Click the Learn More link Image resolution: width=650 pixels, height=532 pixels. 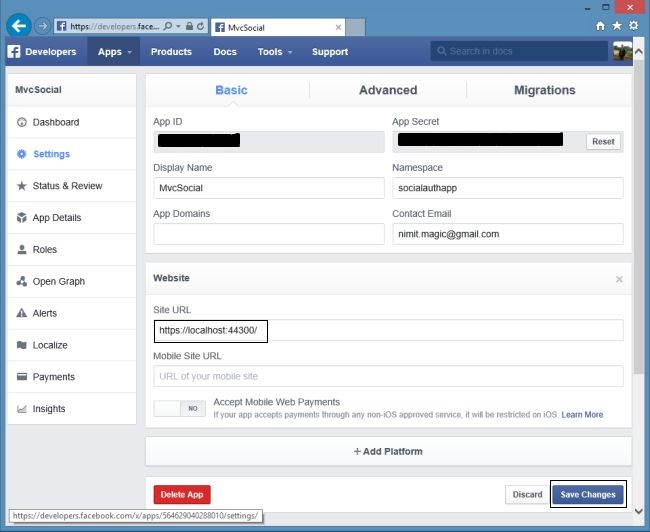[x=582, y=415]
